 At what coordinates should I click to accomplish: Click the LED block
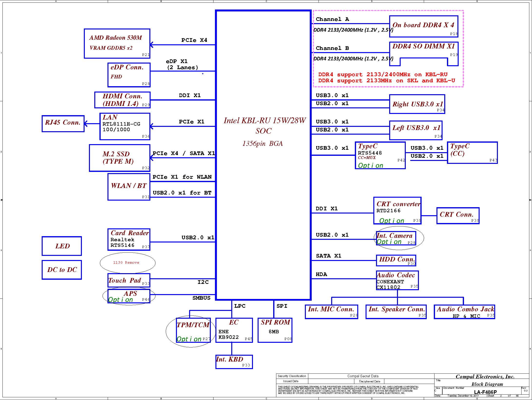(62, 246)
